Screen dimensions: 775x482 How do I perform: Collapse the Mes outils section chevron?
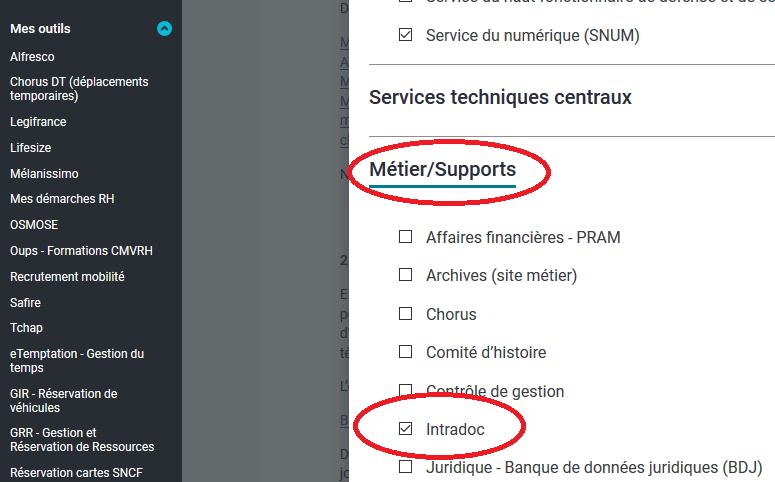click(165, 29)
